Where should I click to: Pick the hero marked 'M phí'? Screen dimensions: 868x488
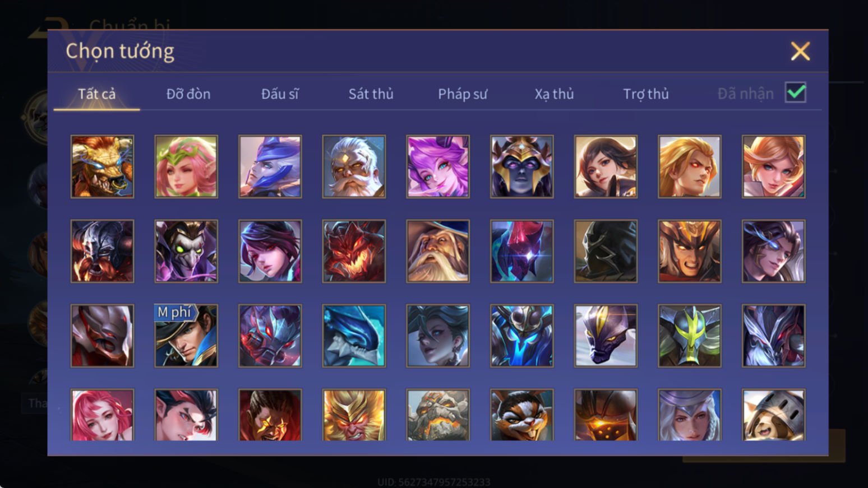(x=186, y=336)
